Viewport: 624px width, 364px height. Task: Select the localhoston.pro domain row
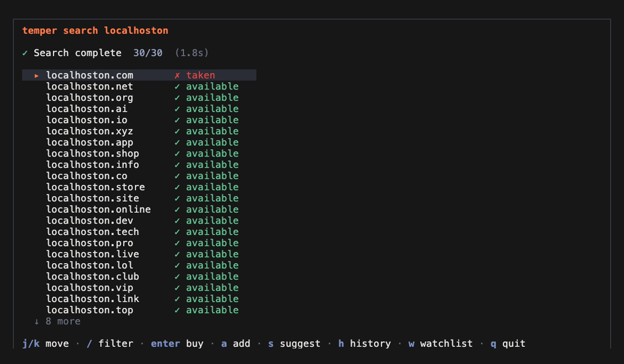139,243
